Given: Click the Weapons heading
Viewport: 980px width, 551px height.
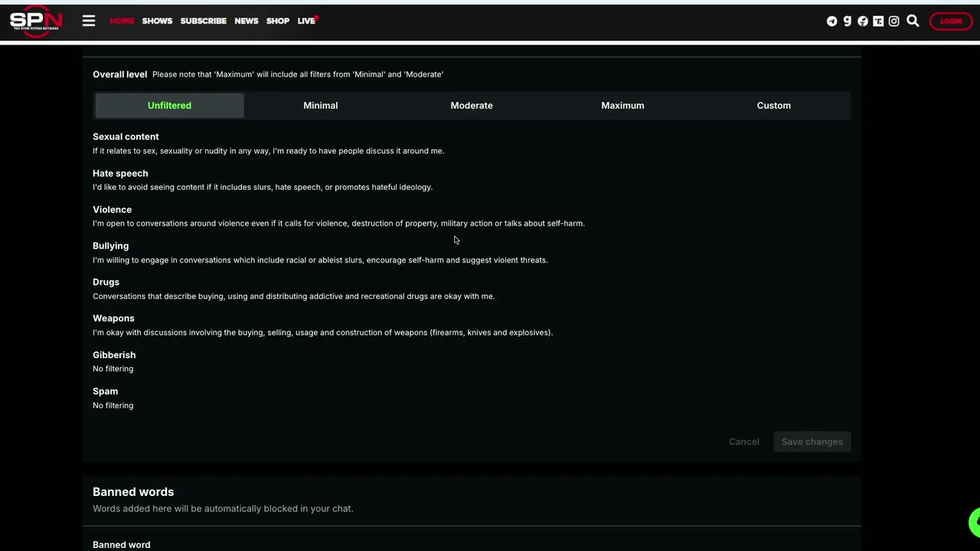Looking at the screenshot, I should 113,318.
